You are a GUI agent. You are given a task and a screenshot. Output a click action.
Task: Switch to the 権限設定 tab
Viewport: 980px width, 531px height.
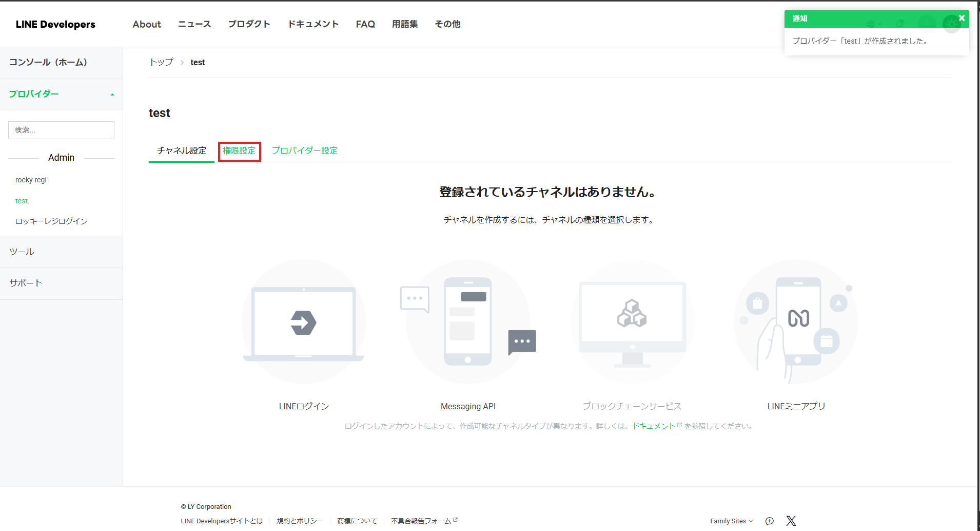[x=239, y=150]
